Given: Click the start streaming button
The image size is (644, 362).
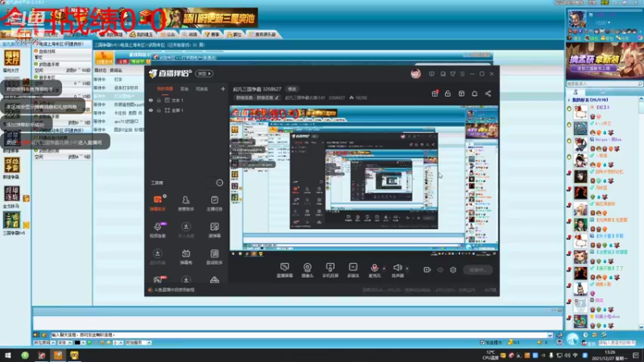Looking at the screenshot, I should [x=477, y=269].
